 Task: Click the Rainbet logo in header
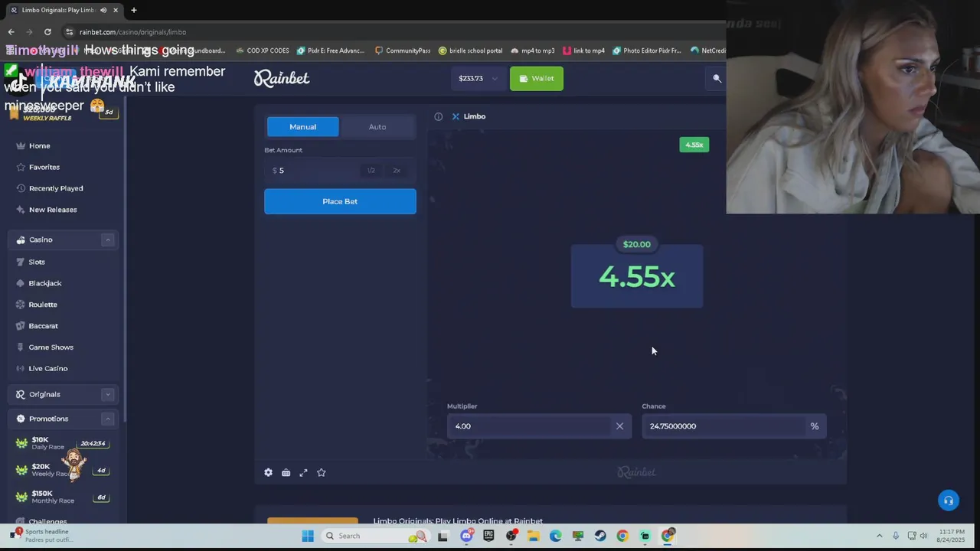click(282, 78)
